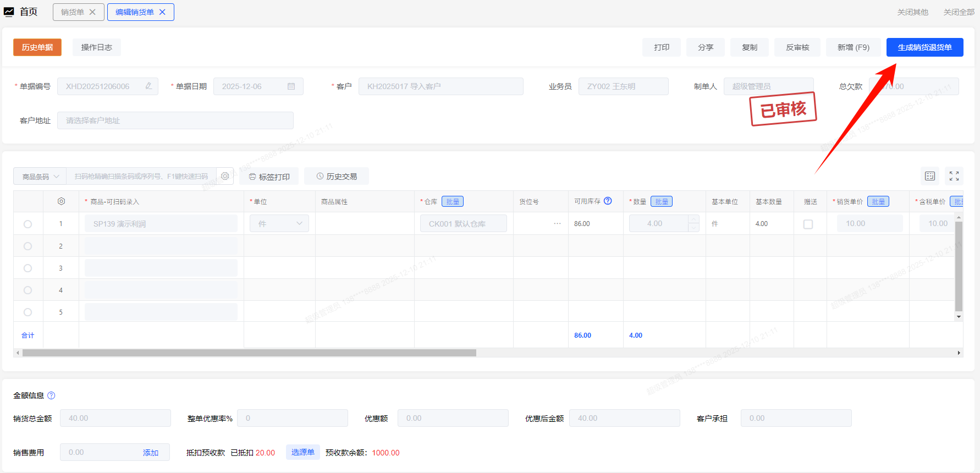The width and height of the screenshot is (980, 473).
Task: Click the 反审核 button
Action: coord(797,47)
